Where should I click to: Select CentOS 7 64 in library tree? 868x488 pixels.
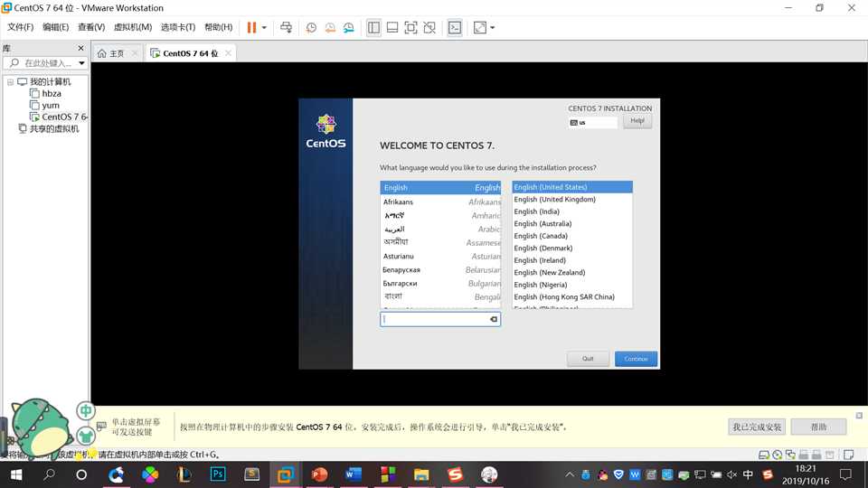click(59, 117)
